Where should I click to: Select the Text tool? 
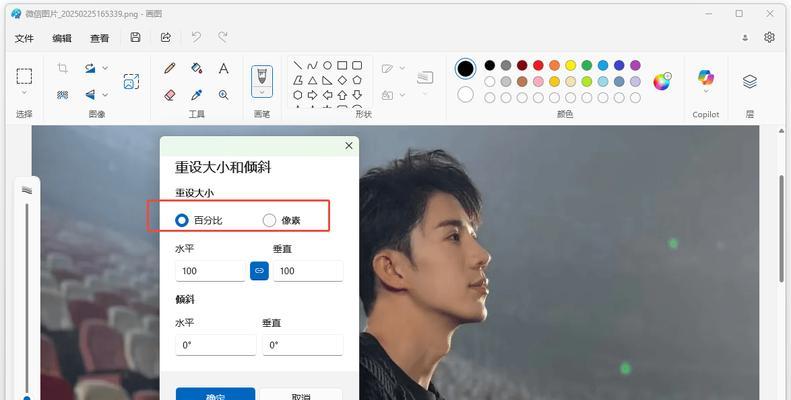[223, 68]
